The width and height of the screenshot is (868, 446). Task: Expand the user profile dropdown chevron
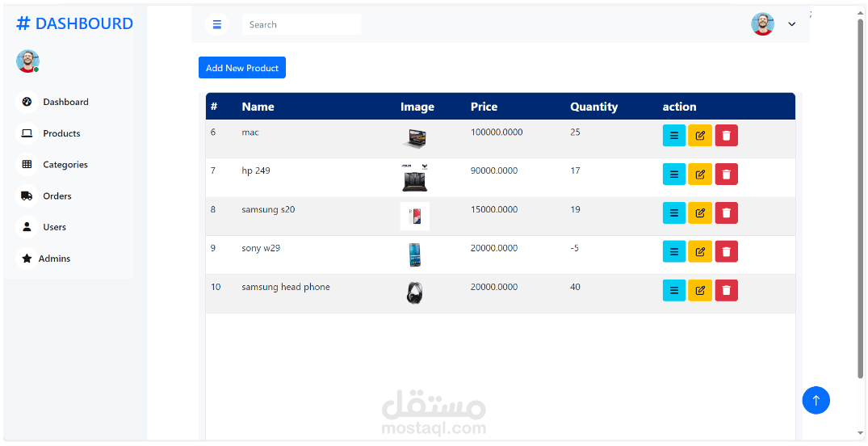(791, 24)
